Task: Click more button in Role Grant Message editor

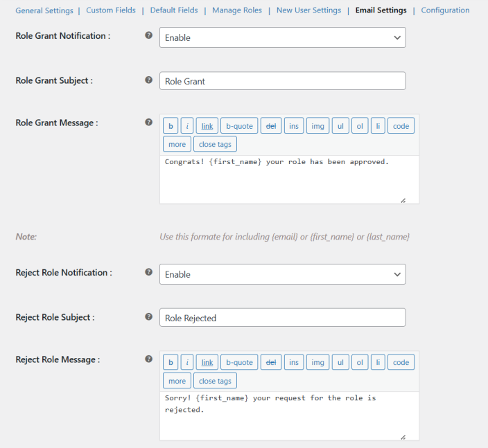Action: [x=177, y=144]
